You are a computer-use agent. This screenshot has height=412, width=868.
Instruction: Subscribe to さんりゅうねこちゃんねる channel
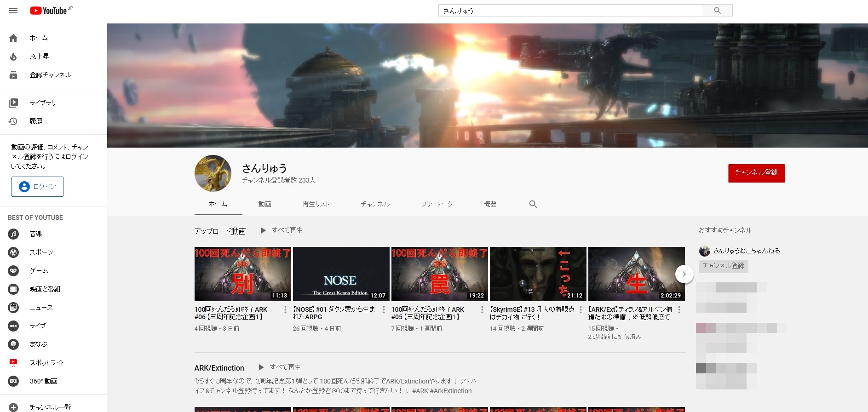click(724, 266)
